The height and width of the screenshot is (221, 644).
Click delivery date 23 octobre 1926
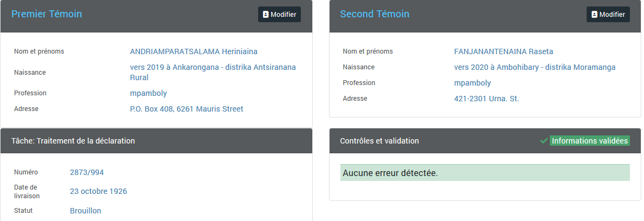click(x=98, y=191)
